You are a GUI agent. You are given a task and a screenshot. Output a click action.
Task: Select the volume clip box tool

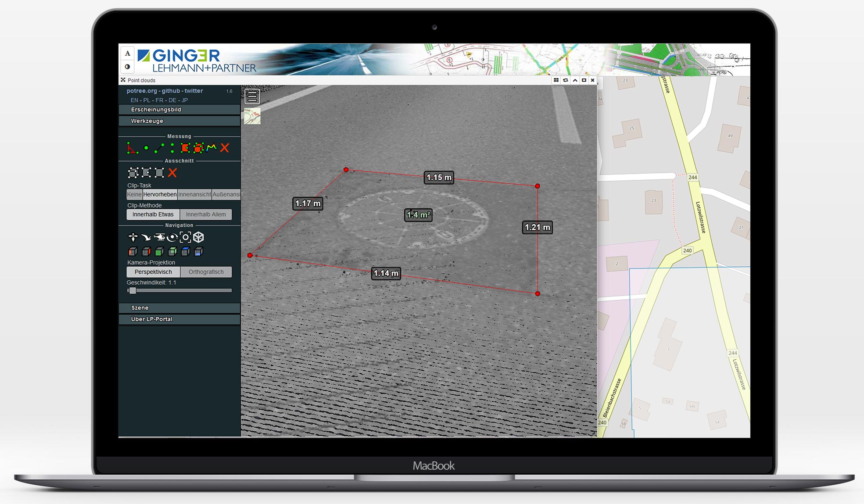133,173
